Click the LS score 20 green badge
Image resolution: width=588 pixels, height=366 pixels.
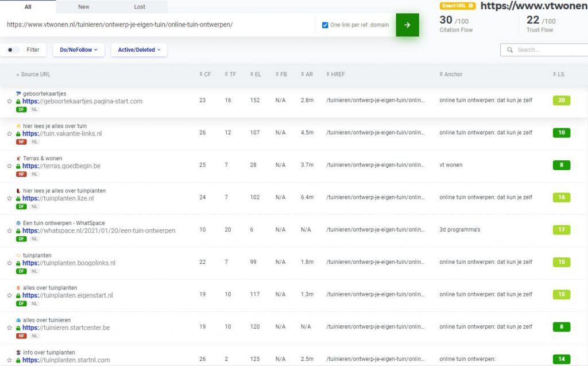(561, 101)
